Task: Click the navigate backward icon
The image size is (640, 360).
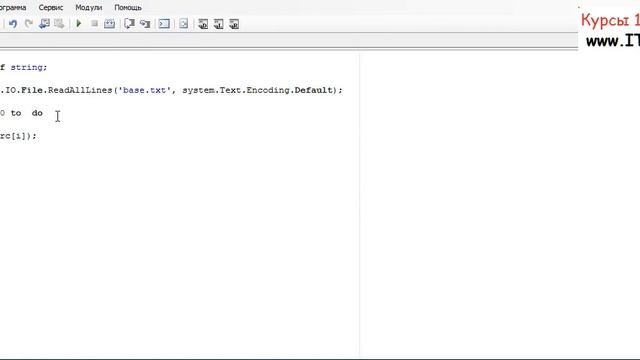Action: click(x=44, y=24)
